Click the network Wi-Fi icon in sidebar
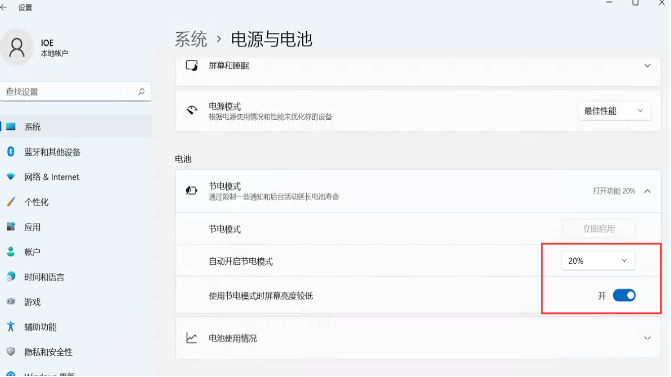The height and width of the screenshot is (377, 671). pos(11,176)
